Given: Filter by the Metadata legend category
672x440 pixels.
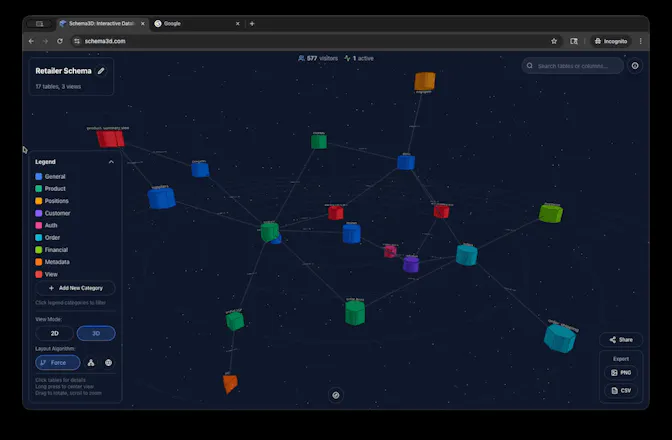Looking at the screenshot, I should (x=52, y=262).
